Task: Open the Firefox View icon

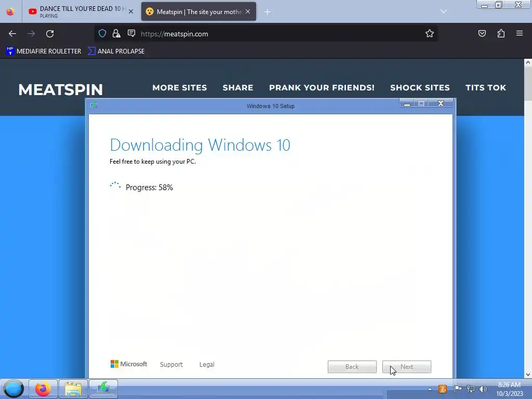Action: coord(10,11)
